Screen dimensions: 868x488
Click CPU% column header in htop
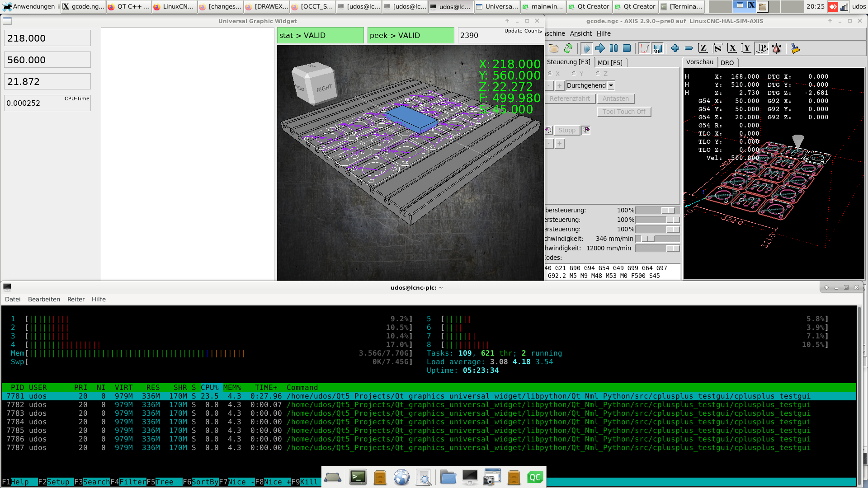(x=210, y=388)
